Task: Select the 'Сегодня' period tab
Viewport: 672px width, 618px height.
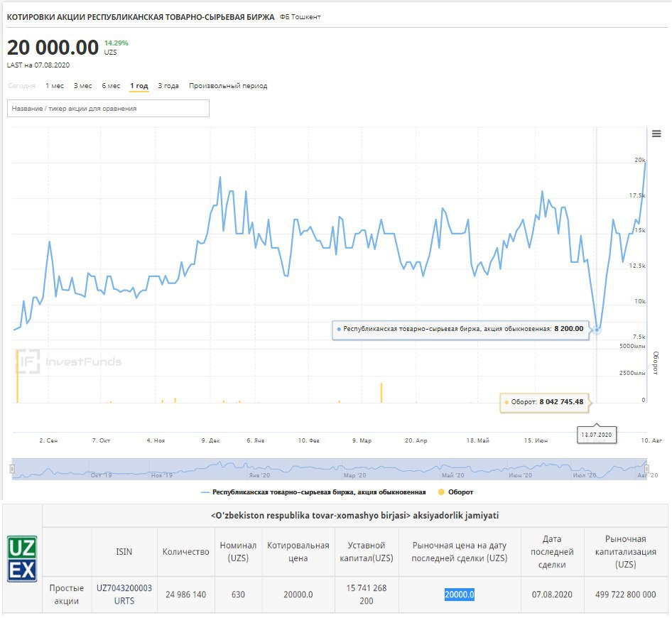Action: click(x=21, y=86)
